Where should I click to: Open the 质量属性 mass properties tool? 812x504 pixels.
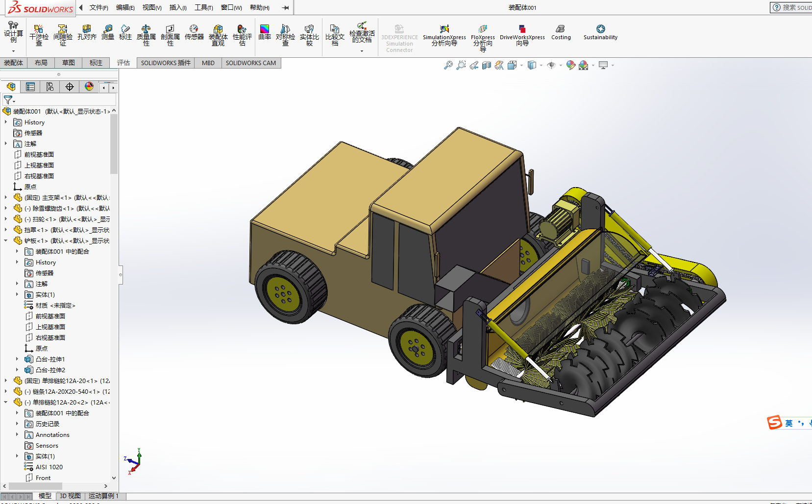point(146,35)
